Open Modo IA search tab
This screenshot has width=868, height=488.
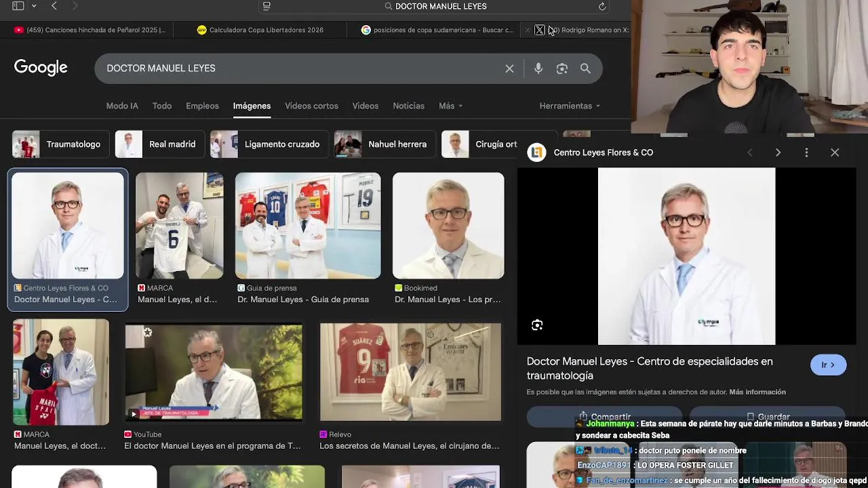122,106
